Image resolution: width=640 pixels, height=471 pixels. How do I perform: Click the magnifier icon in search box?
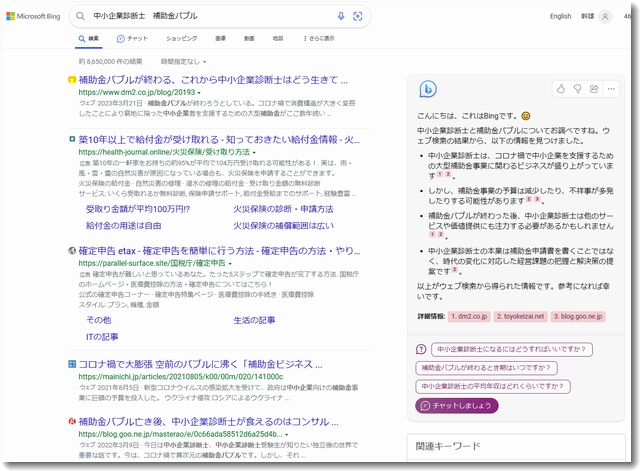tap(80, 16)
